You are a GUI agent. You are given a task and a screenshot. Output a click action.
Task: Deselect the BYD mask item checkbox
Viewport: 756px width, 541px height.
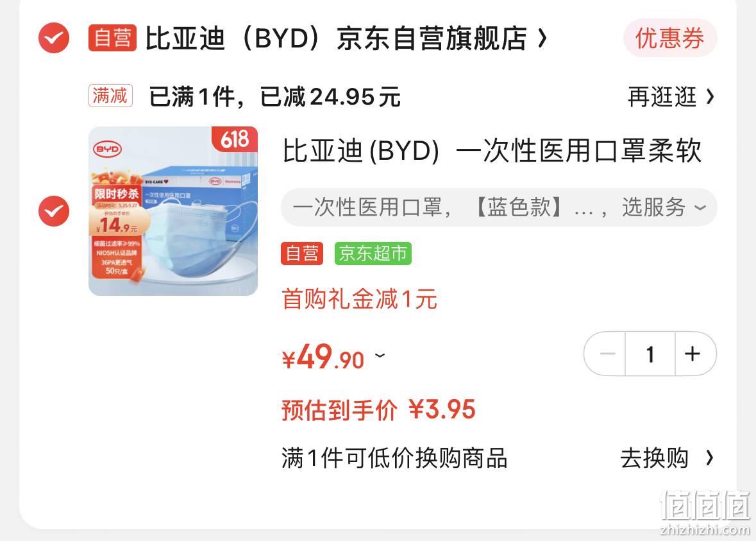click(53, 211)
